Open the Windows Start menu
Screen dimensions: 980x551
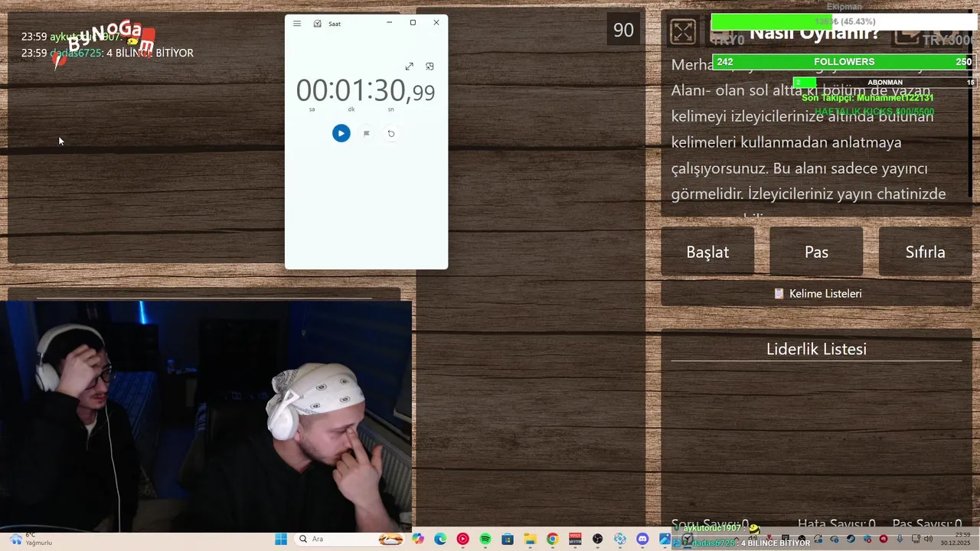point(281,540)
